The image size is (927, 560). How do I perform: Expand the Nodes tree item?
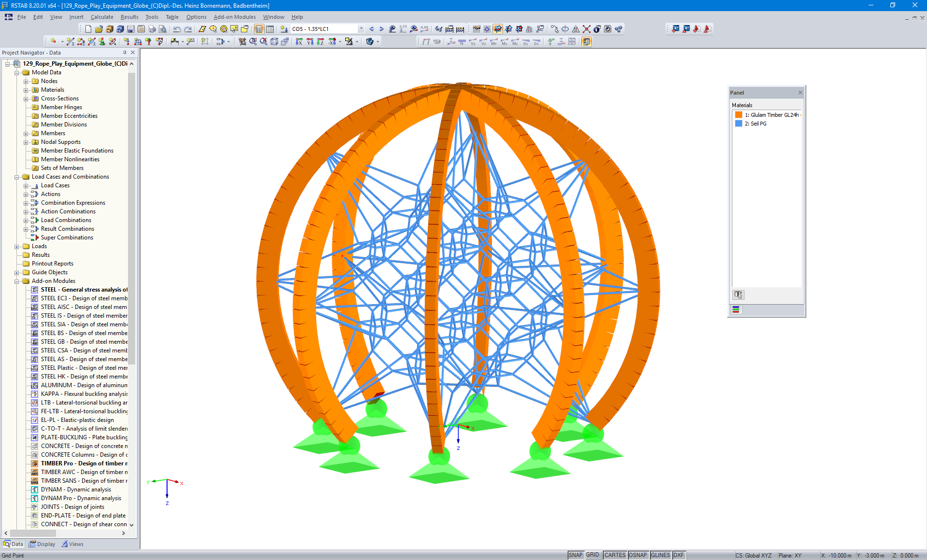pos(26,82)
